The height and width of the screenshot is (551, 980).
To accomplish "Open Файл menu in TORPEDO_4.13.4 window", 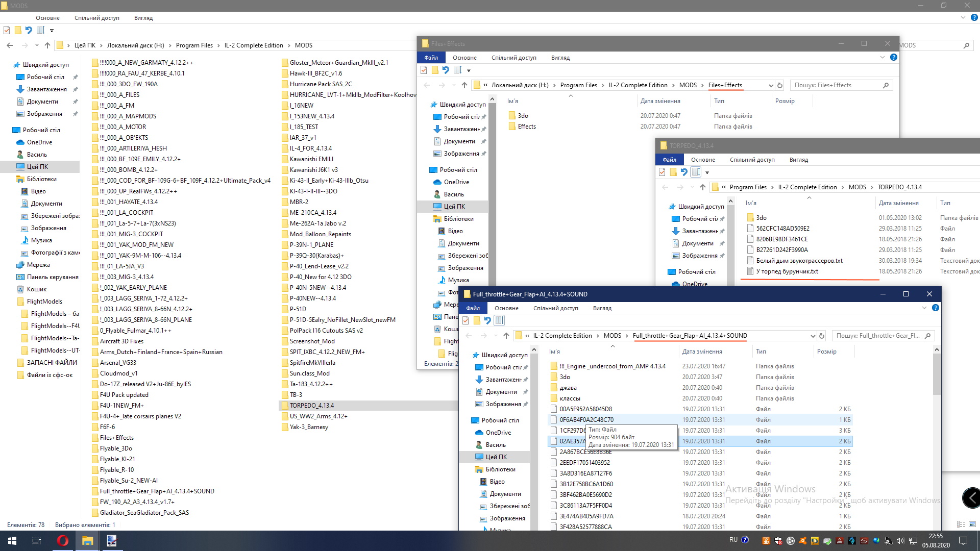I will pos(669,160).
